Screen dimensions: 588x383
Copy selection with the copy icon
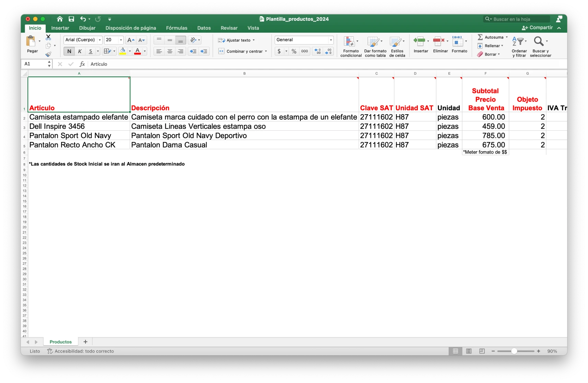[x=48, y=46]
